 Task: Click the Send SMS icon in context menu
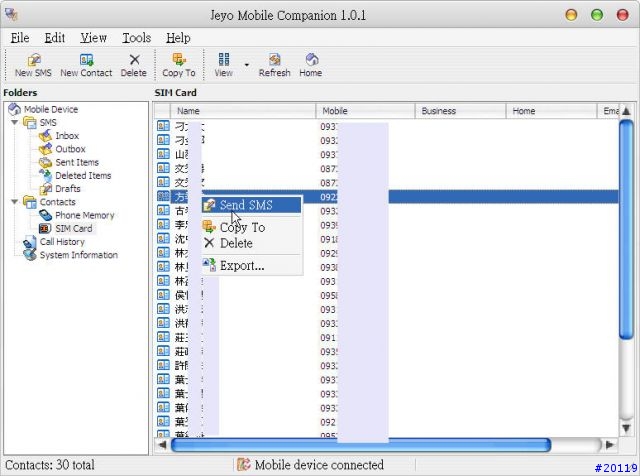tap(209, 205)
